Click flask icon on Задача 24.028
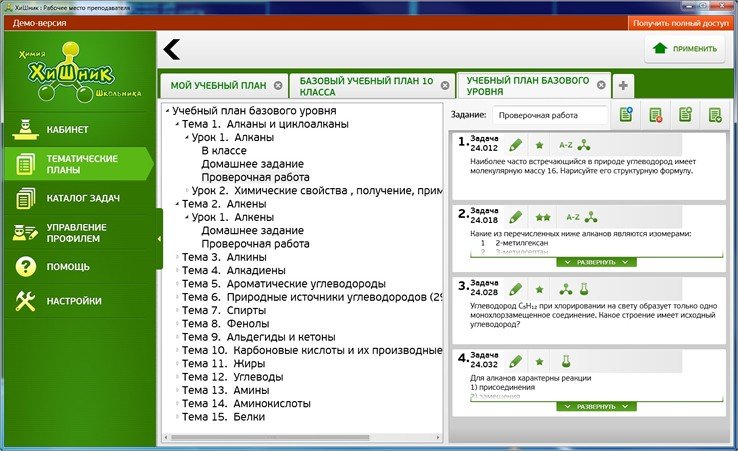The width and height of the screenshot is (738, 451). pyautogui.click(x=584, y=289)
